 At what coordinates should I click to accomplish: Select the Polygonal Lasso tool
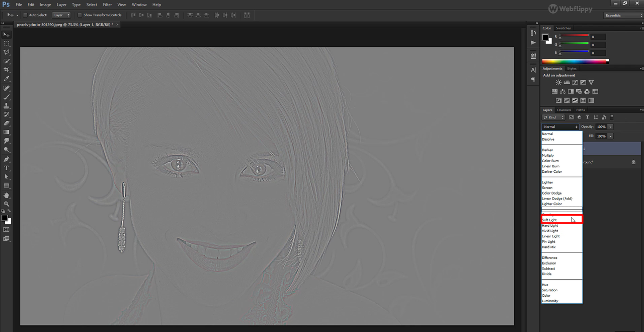[x=7, y=52]
